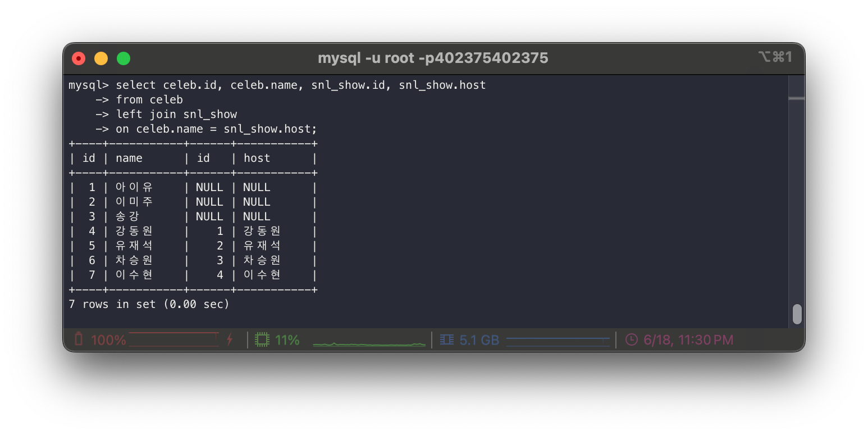
Task: Minimize the terminal with yellow button
Action: [x=101, y=58]
